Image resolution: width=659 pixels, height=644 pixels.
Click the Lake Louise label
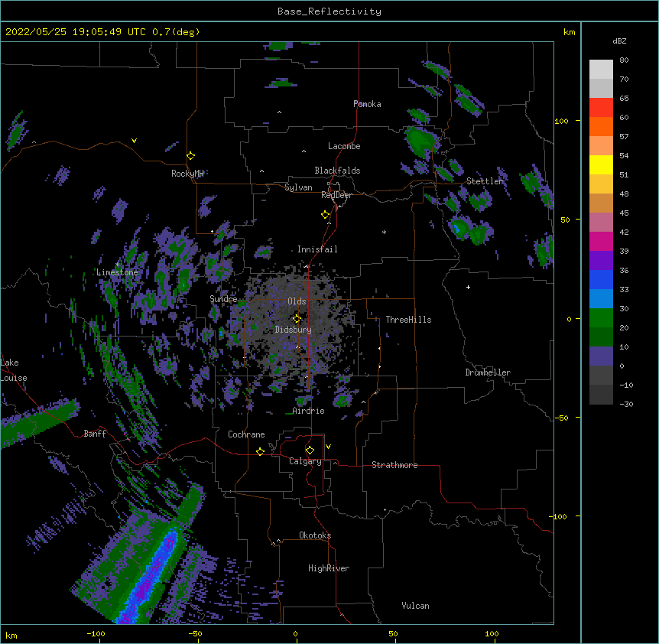click(x=14, y=370)
